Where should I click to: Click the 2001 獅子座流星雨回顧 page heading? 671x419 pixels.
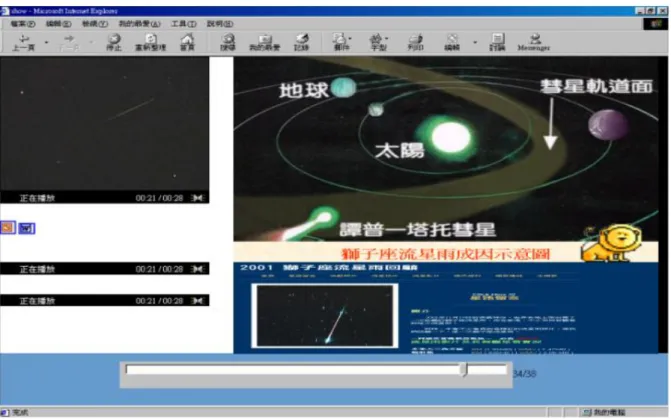click(x=329, y=267)
